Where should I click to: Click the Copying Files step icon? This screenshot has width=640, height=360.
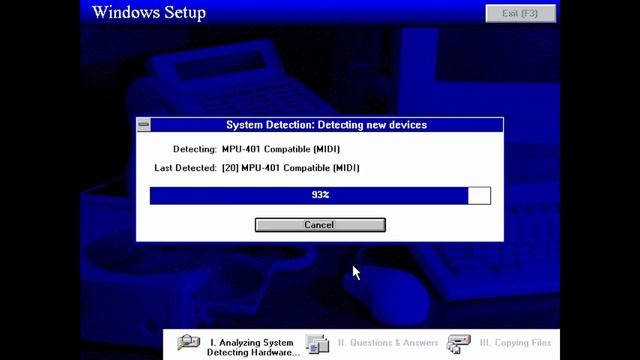(458, 344)
